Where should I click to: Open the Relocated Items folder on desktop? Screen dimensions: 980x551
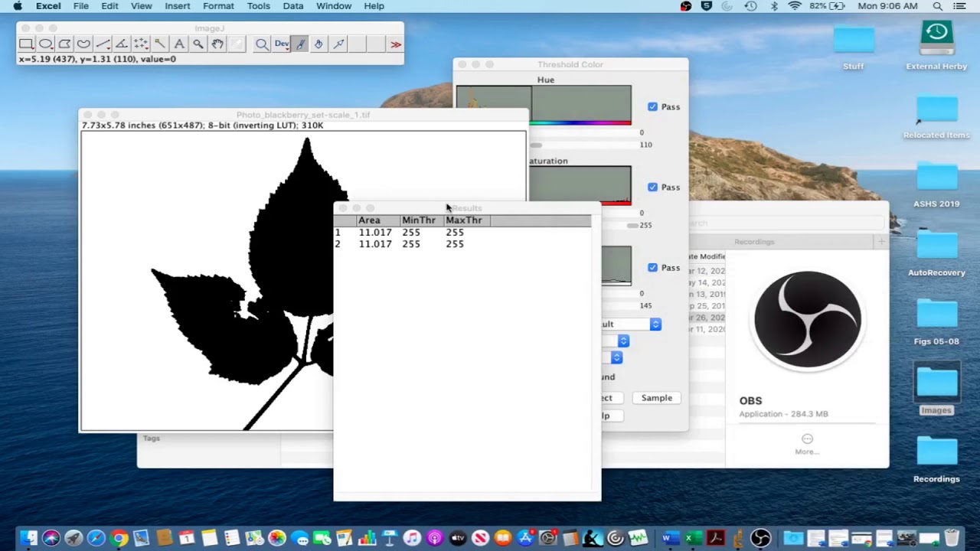(936, 117)
